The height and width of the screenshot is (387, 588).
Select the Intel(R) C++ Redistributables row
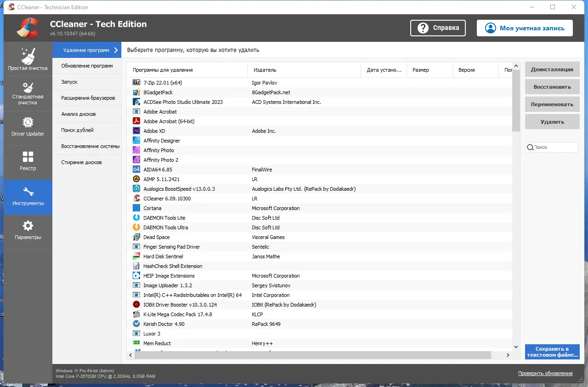(319, 295)
